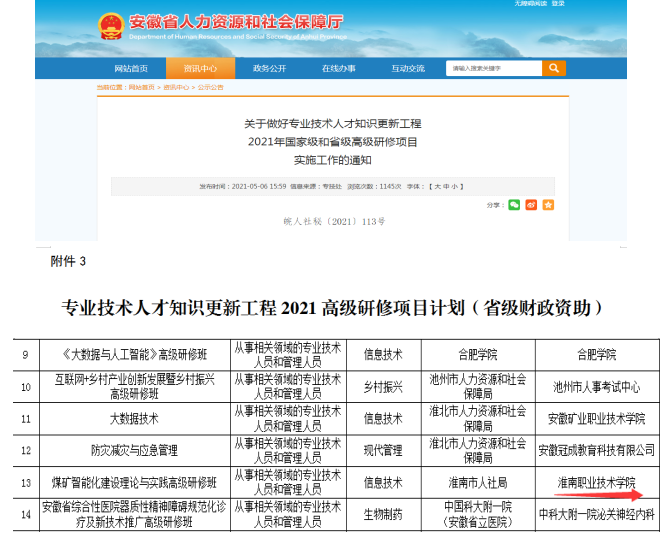
Task: Click 公示公告 breadcrumb link
Action: click(x=210, y=88)
